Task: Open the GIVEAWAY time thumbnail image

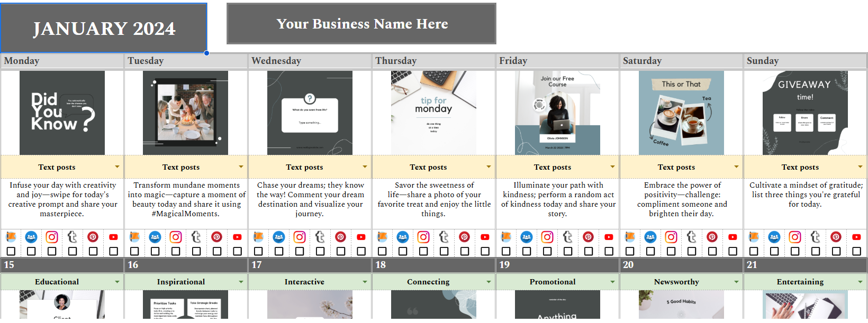Action: coord(805,113)
